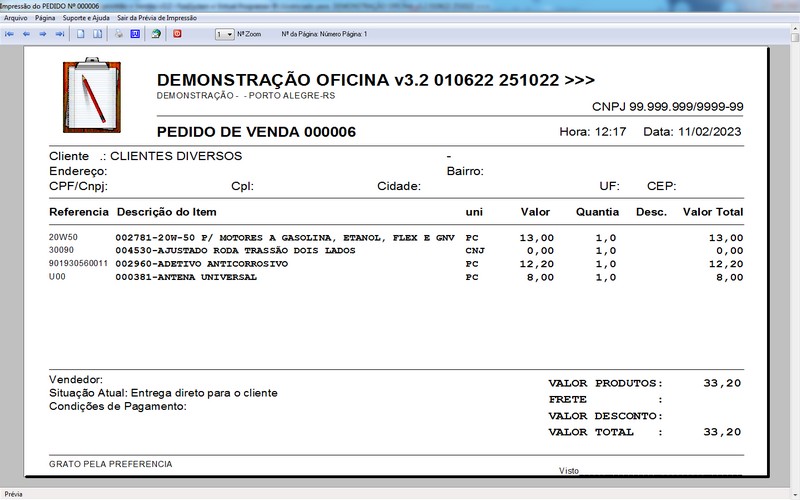The image size is (800, 500).
Task: Jump to the last page arrow
Action: 60,34
